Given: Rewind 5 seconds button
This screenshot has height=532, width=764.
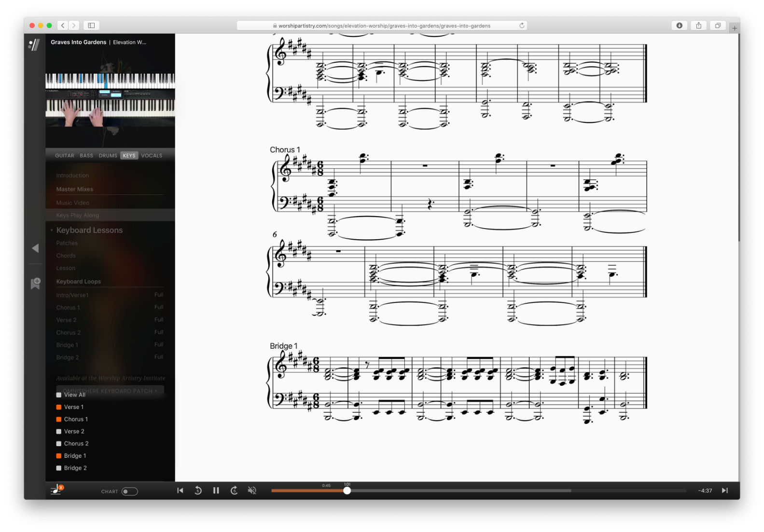Looking at the screenshot, I should pos(198,491).
